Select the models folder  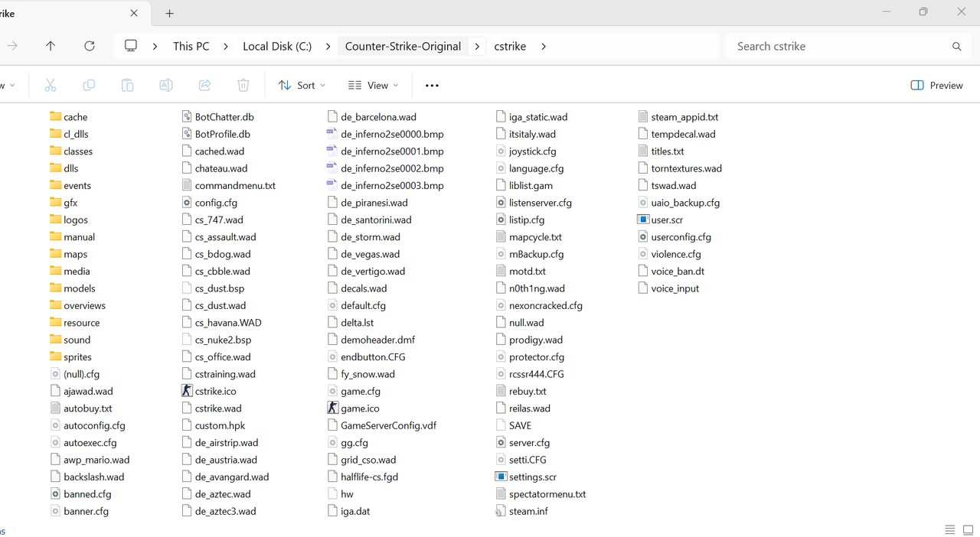[73, 288]
